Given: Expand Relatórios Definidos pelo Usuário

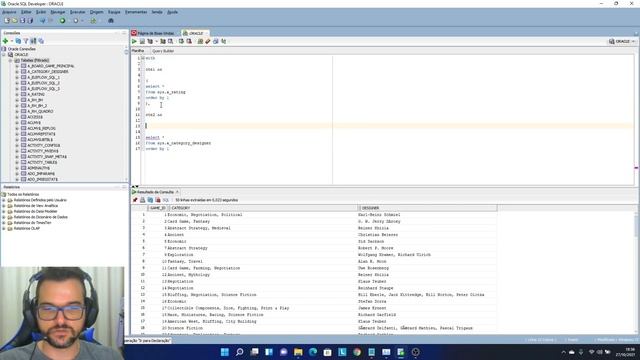Looking at the screenshot, I should (4, 200).
